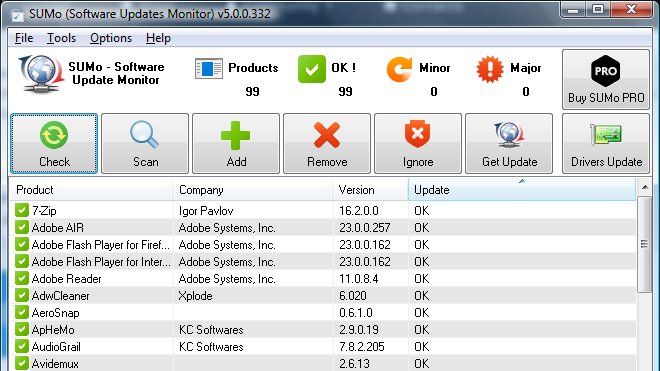Click status icon beside Adobe Flash Player for Inter...

click(x=21, y=262)
